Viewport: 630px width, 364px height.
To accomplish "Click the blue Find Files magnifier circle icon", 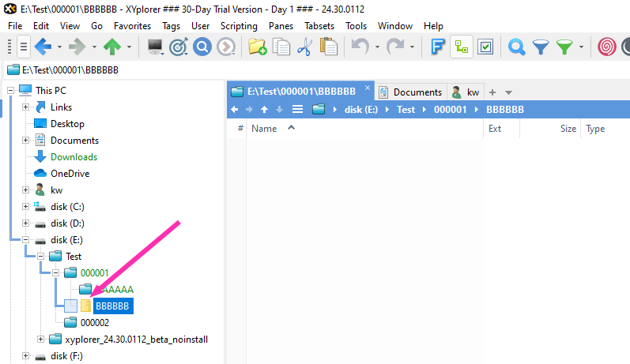I will click(x=202, y=47).
